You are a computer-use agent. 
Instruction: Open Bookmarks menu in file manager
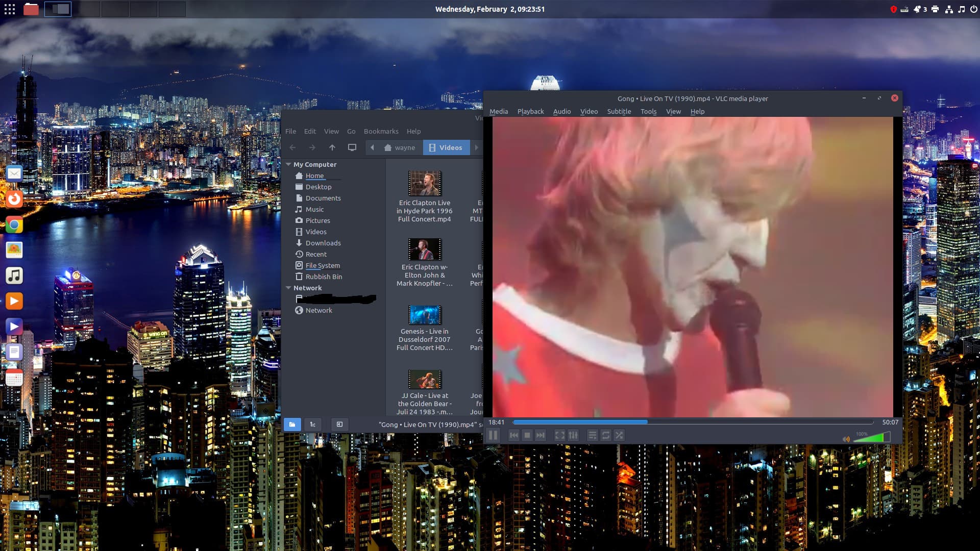(381, 131)
